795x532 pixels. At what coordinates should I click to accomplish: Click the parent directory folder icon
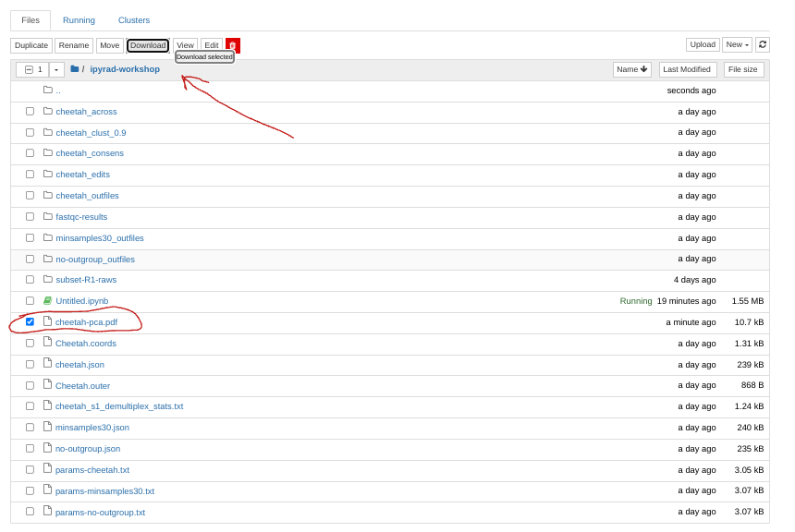(48, 91)
